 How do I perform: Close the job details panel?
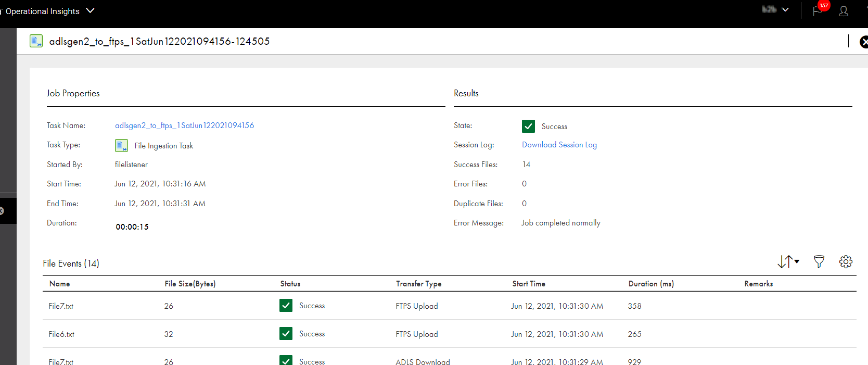864,42
